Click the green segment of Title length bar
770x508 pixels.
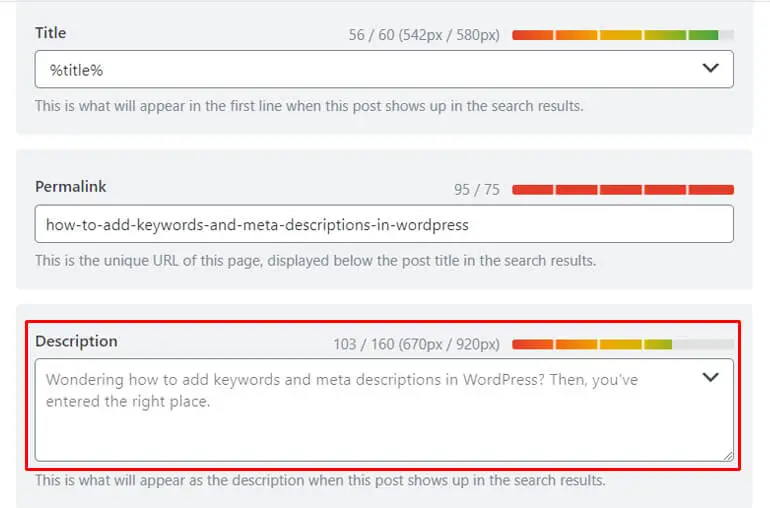coord(703,35)
